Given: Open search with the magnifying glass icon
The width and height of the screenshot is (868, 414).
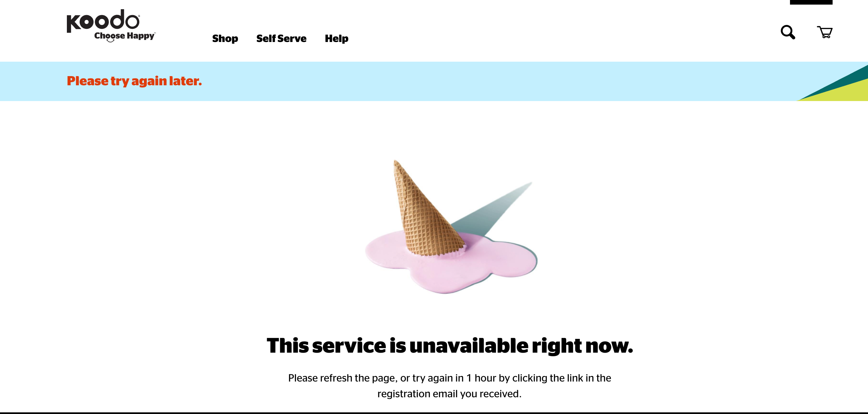Looking at the screenshot, I should (x=788, y=32).
